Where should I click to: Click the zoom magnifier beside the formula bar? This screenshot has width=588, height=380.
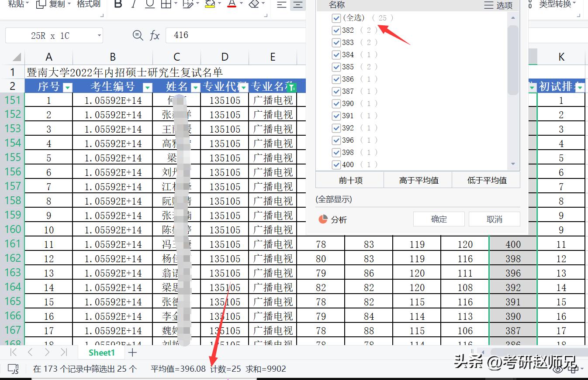click(x=138, y=35)
